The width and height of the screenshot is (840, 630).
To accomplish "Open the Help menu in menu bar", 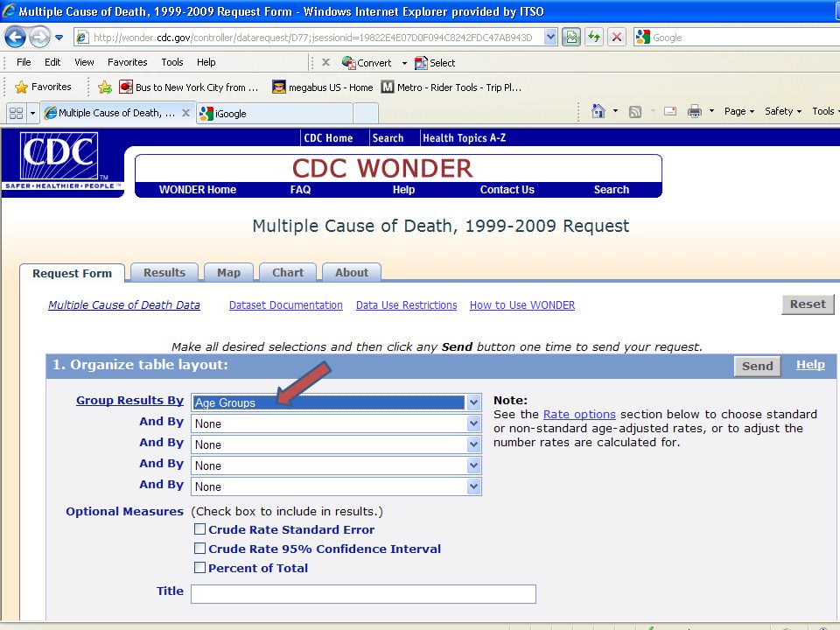I will click(206, 62).
